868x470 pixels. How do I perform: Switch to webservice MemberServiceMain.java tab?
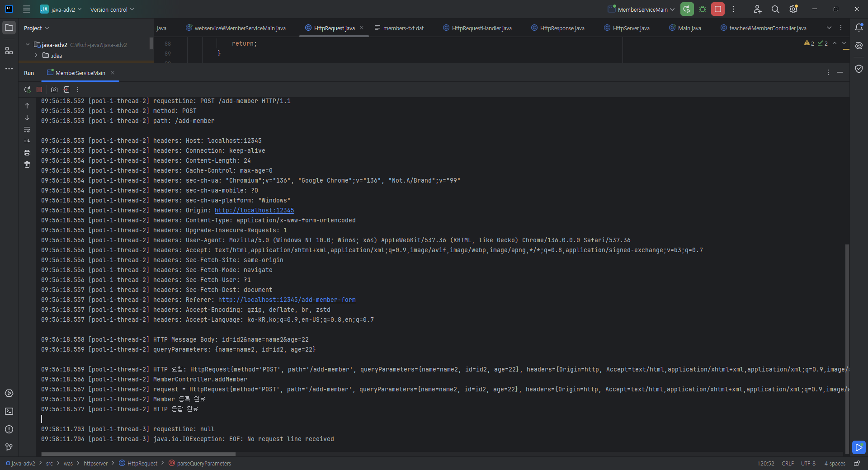tap(236, 28)
